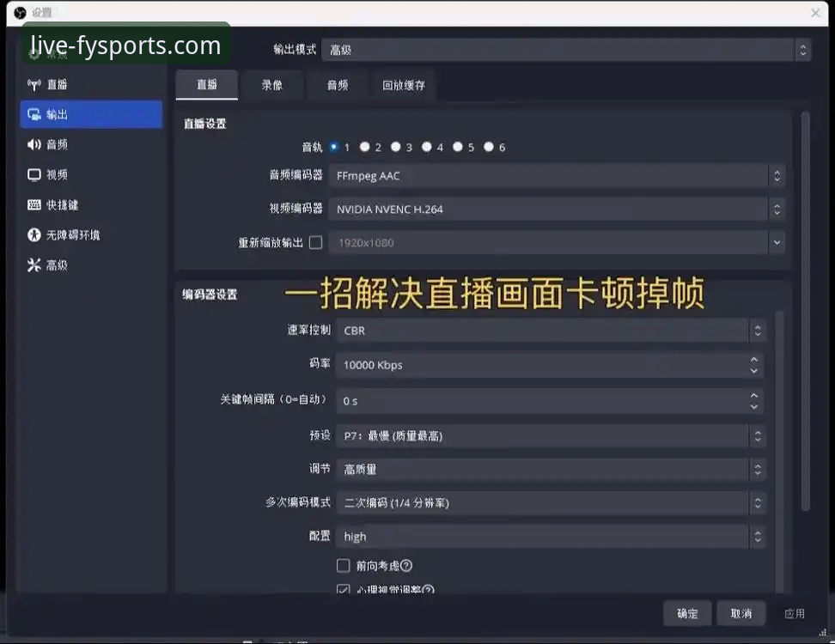Image resolution: width=835 pixels, height=644 pixels.
Task: Click the 直播设置 section heading
Action: [205, 124]
